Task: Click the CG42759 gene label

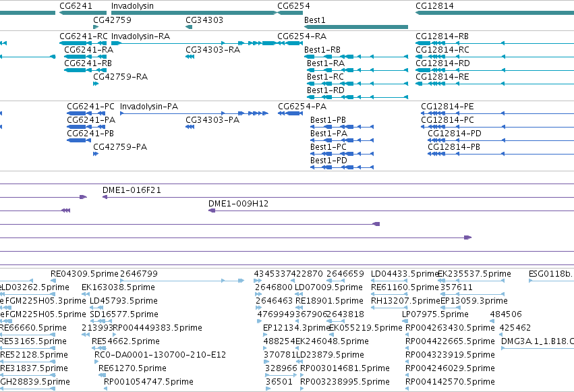Action: point(112,20)
